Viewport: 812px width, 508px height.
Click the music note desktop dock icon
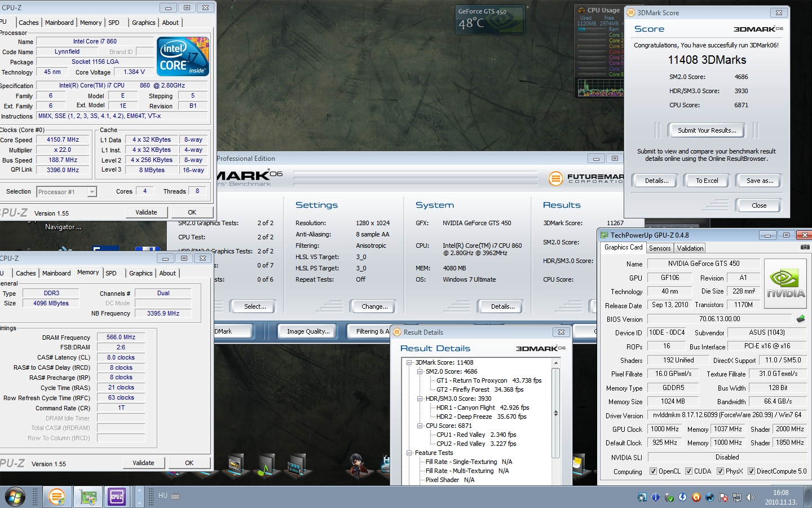point(266,467)
